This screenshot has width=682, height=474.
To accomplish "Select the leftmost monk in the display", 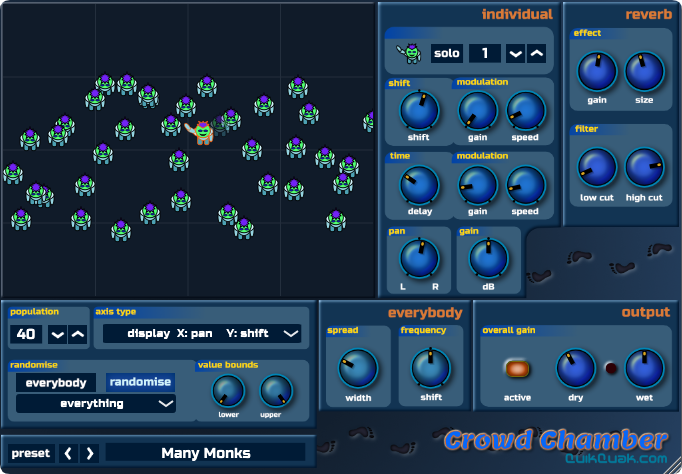I will tap(13, 174).
